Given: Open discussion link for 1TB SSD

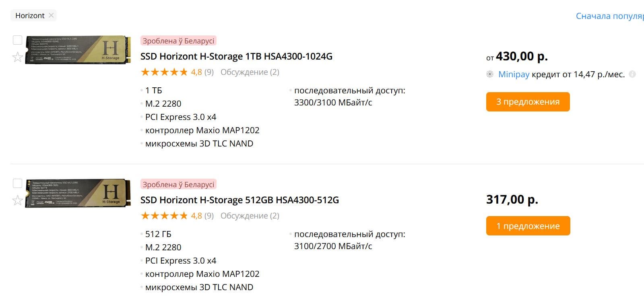Looking at the screenshot, I should point(250,72).
